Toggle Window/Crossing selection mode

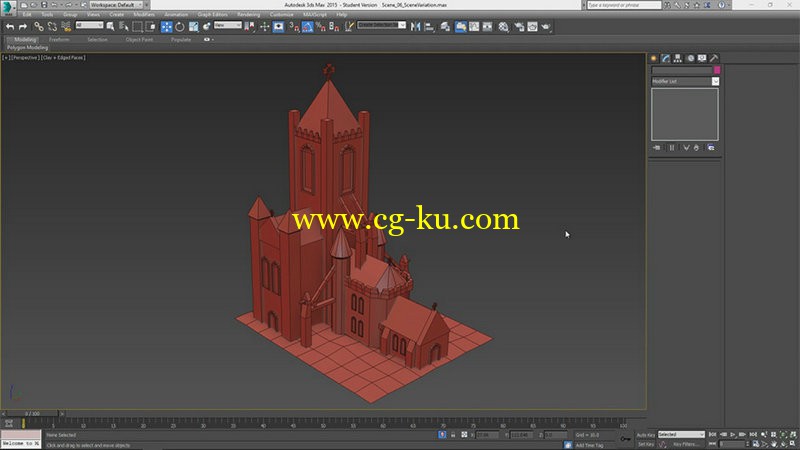151,27
